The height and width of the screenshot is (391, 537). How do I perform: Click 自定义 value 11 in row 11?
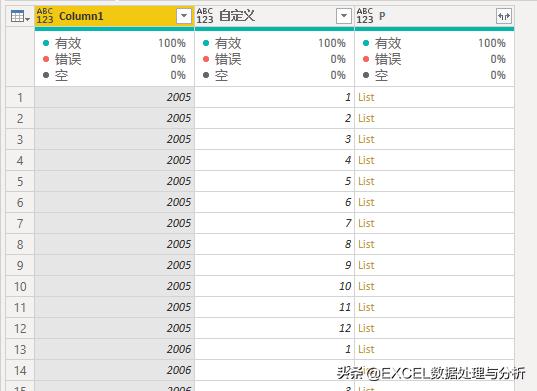tap(274, 307)
